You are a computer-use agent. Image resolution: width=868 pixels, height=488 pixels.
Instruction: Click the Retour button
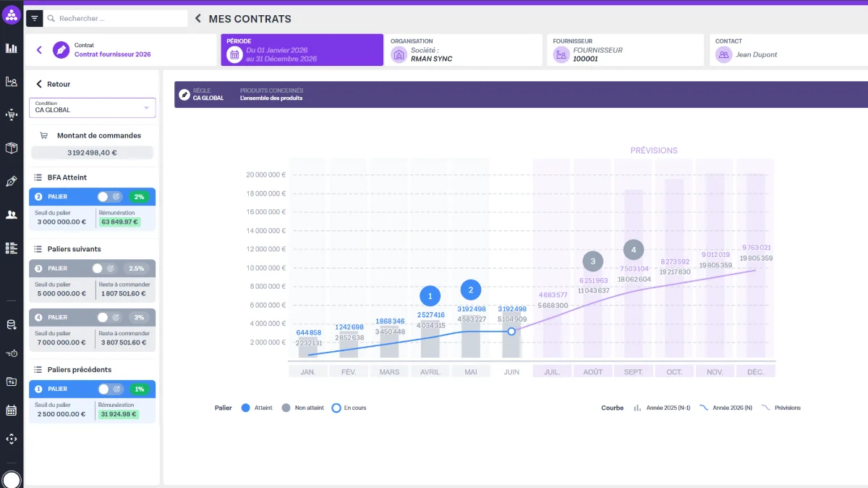54,84
